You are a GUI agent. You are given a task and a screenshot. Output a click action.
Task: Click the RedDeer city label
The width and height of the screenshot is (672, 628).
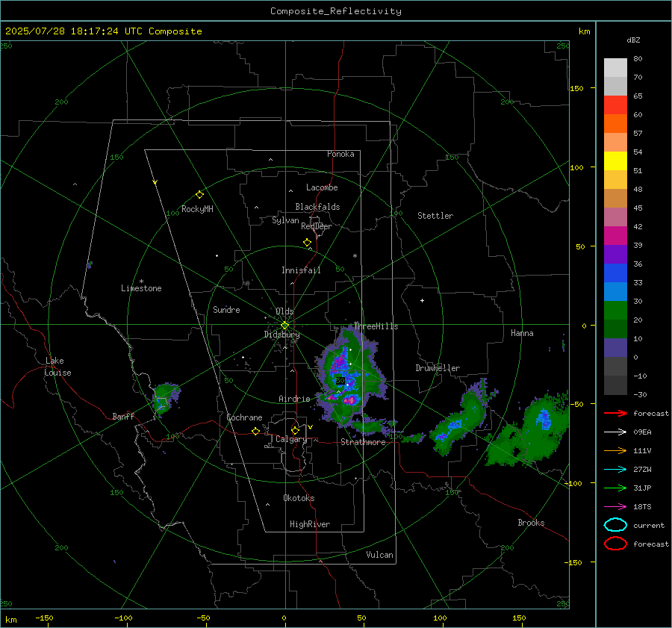pyautogui.click(x=317, y=226)
